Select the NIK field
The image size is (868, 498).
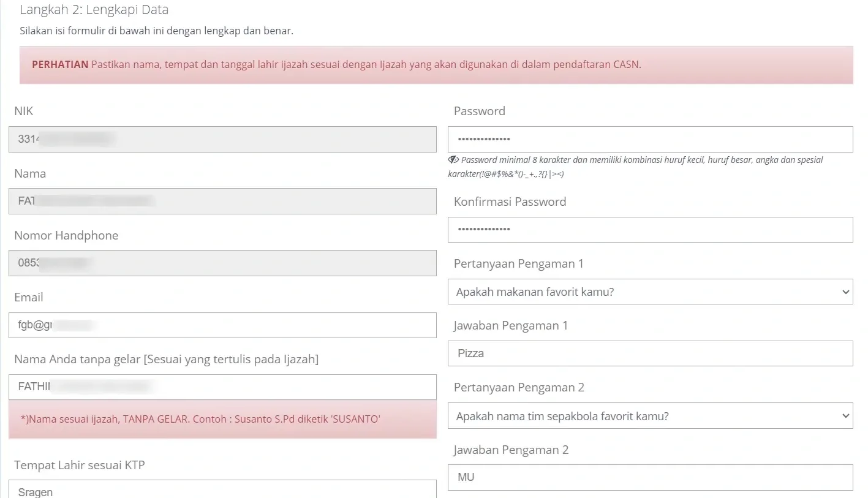pyautogui.click(x=223, y=139)
